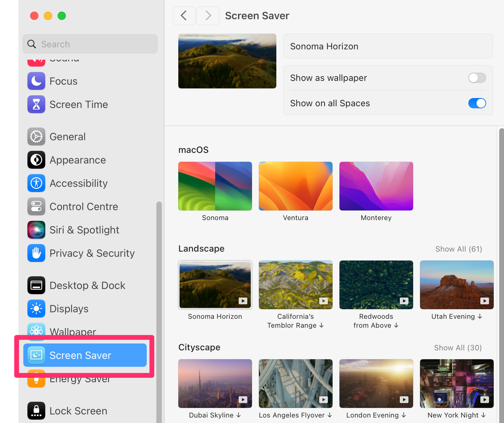Click the green zoom window button

[x=62, y=16]
